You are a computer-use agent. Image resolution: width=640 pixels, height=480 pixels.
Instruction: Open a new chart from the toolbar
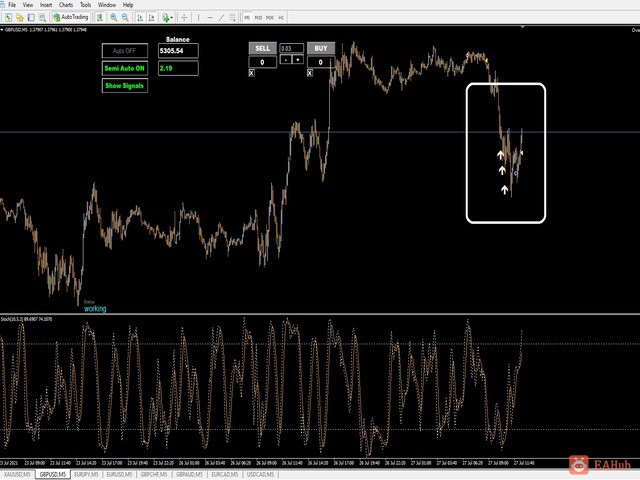coord(8,18)
